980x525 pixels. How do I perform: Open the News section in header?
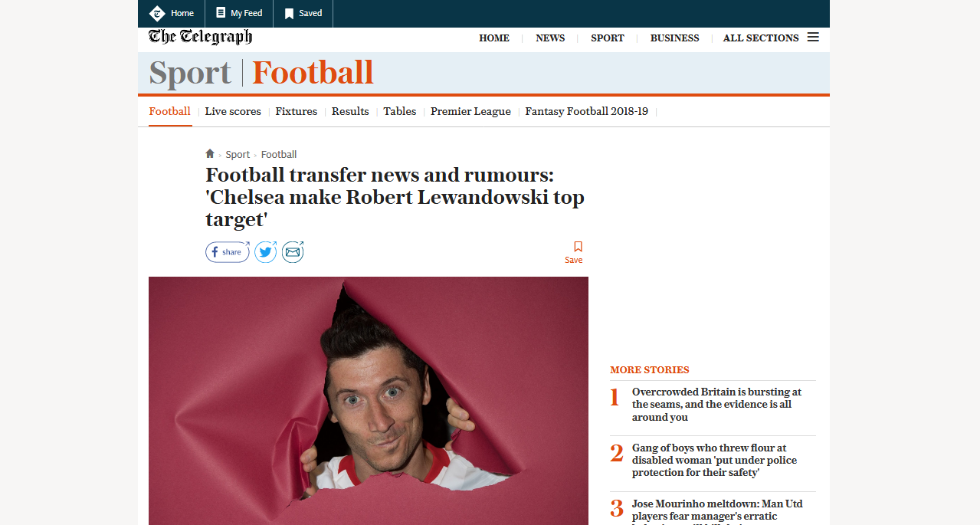coord(550,38)
